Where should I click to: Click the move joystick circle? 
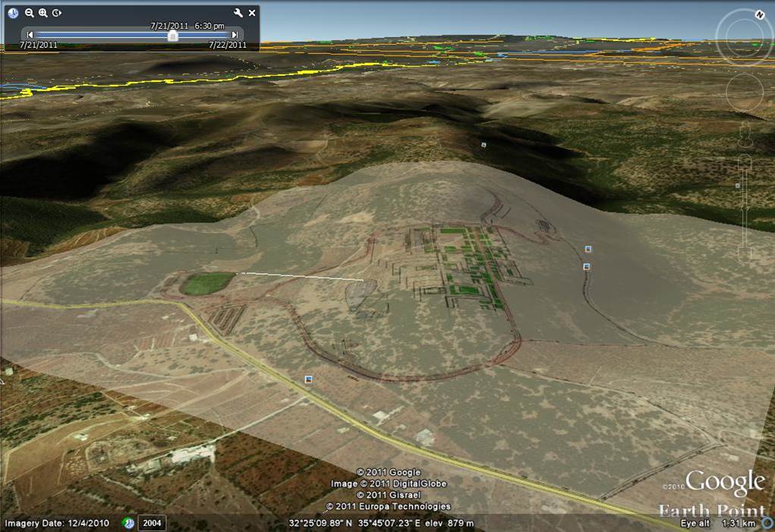[744, 92]
